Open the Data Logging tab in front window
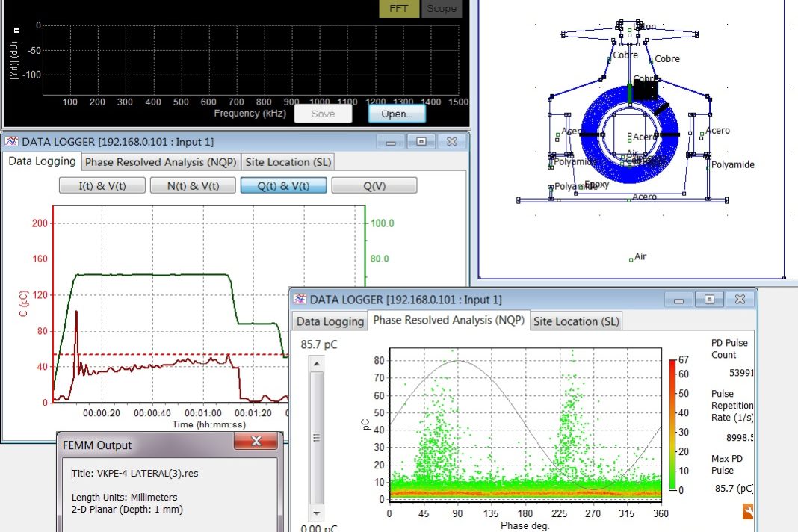Image resolution: width=798 pixels, height=532 pixels. coord(330,321)
